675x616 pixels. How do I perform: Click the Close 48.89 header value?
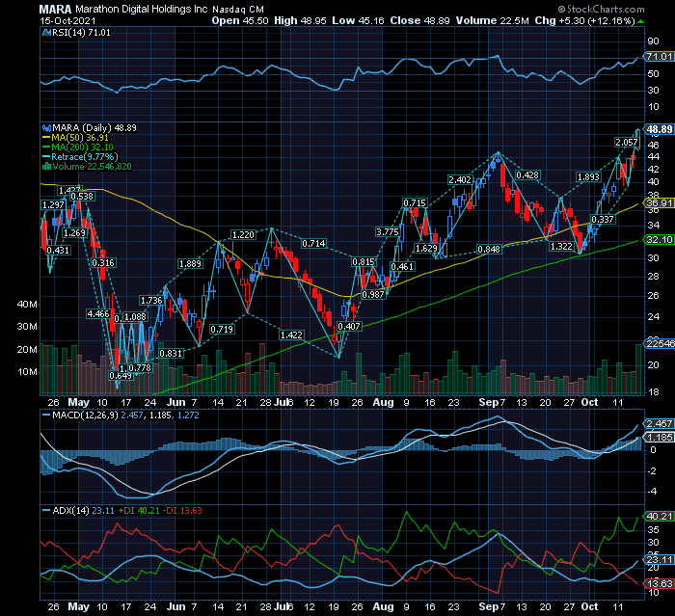[x=419, y=20]
